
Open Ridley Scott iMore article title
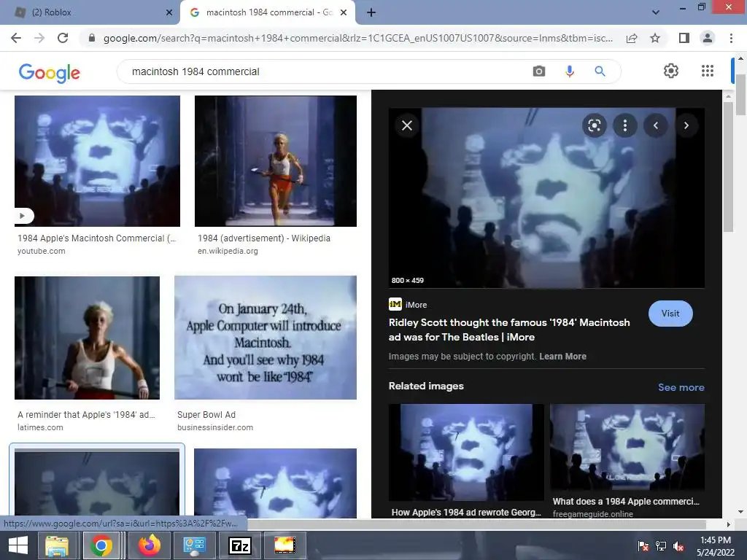[509, 330]
